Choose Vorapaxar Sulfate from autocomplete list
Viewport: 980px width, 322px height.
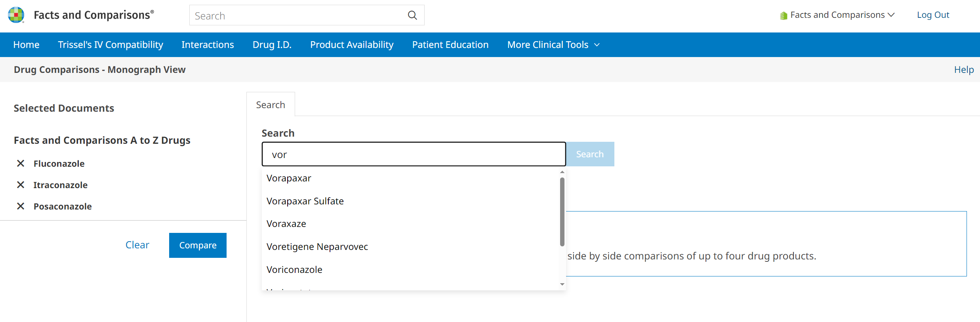click(x=305, y=201)
